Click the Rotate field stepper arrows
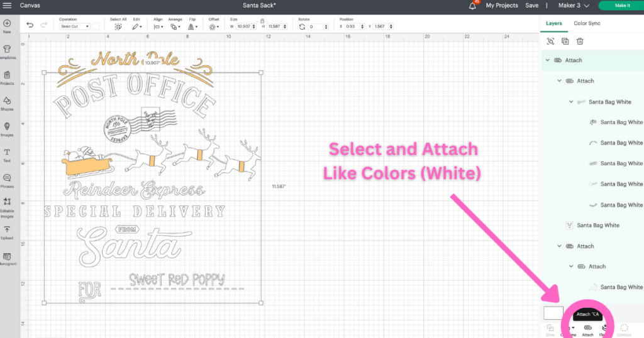644x338 pixels. [326, 27]
